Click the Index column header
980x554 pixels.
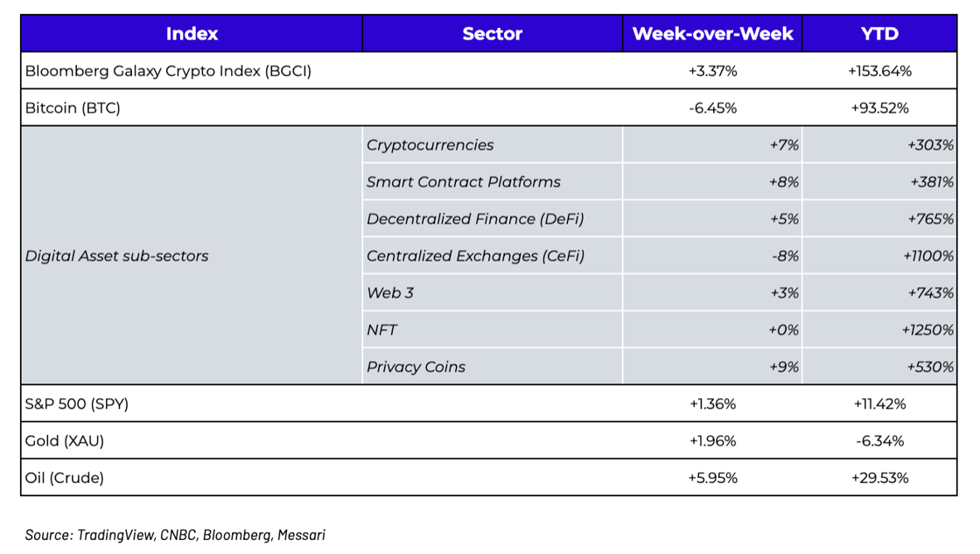[x=192, y=34]
